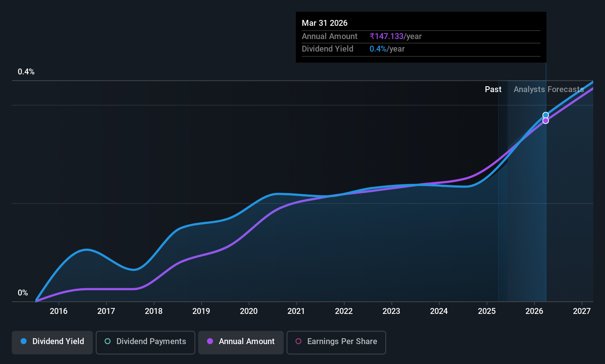
Task: Click the Analysts Forecasts region label
Action: [549, 90]
